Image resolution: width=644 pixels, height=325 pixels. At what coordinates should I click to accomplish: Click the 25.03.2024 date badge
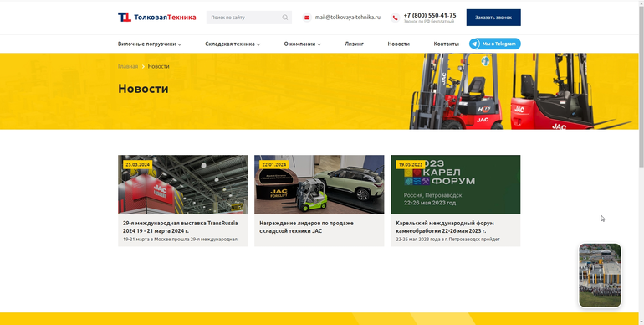pos(138,164)
